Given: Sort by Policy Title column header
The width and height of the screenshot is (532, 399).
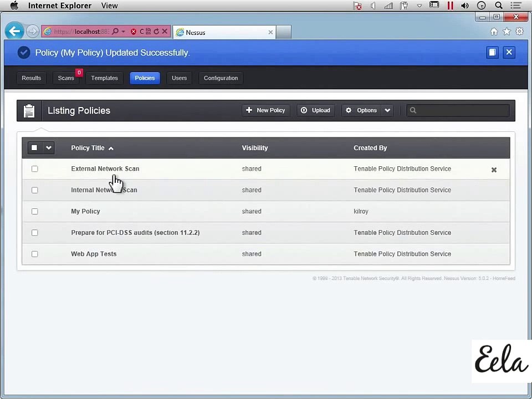Looking at the screenshot, I should point(88,148).
